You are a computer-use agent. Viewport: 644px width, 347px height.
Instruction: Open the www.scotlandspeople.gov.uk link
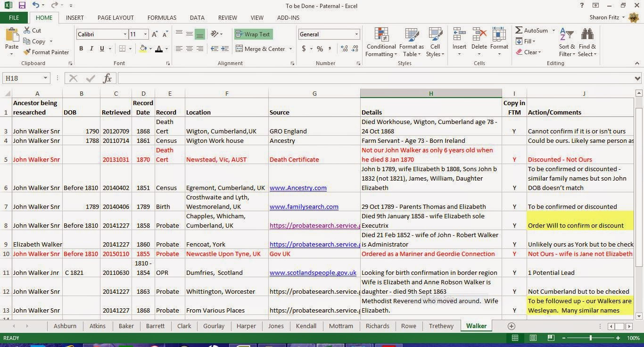coord(313,273)
